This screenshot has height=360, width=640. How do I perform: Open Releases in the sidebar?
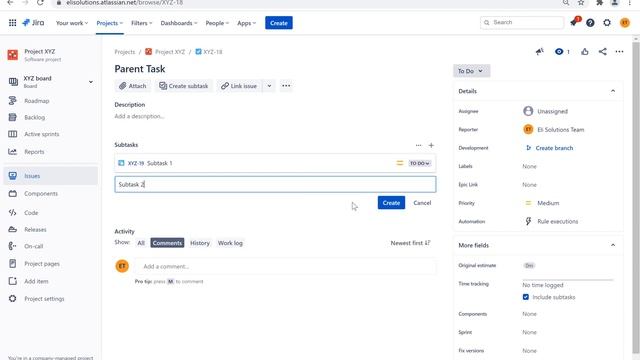tap(35, 229)
